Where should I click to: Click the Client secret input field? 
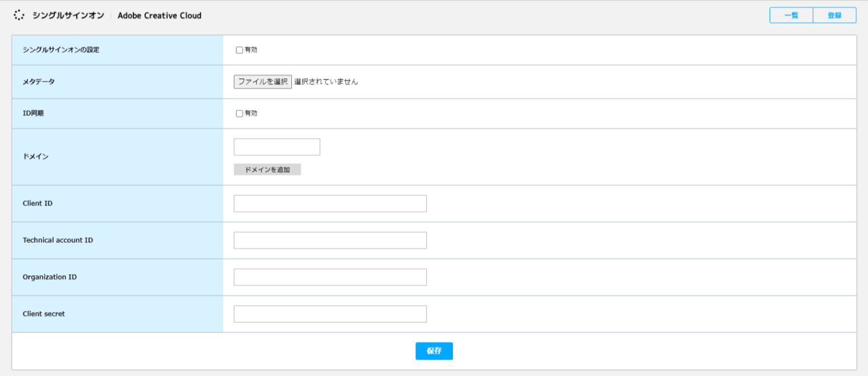[330, 313]
